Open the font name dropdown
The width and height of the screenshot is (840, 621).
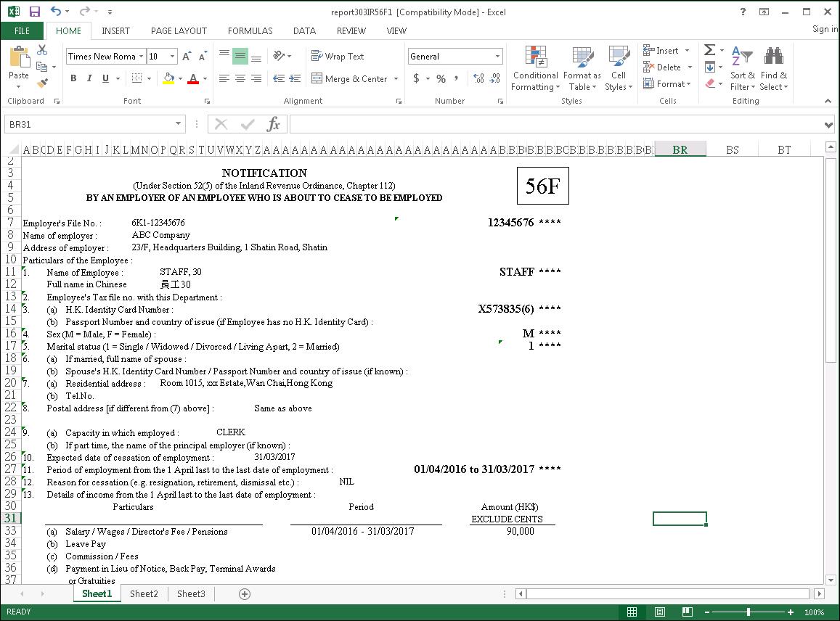pyautogui.click(x=141, y=56)
